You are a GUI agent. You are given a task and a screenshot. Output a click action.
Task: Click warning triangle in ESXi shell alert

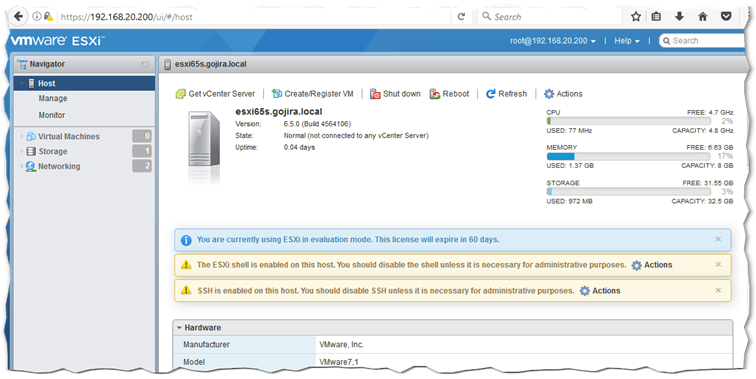(186, 265)
